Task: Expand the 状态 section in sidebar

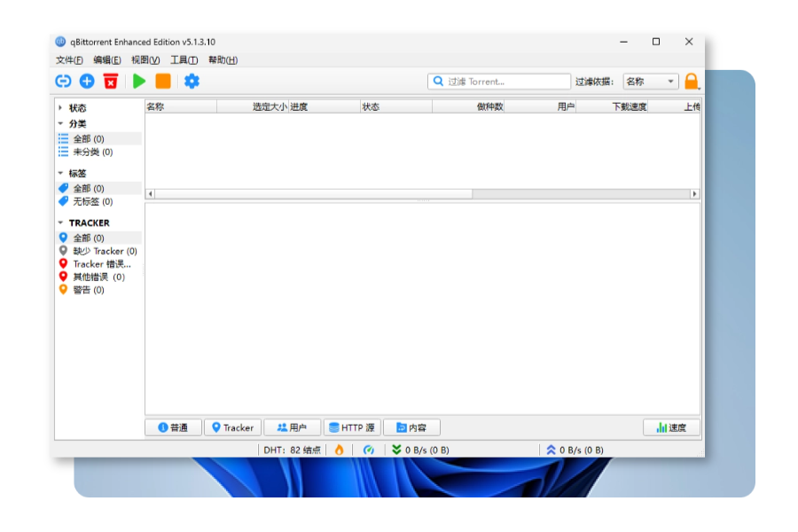Action: coord(60,108)
